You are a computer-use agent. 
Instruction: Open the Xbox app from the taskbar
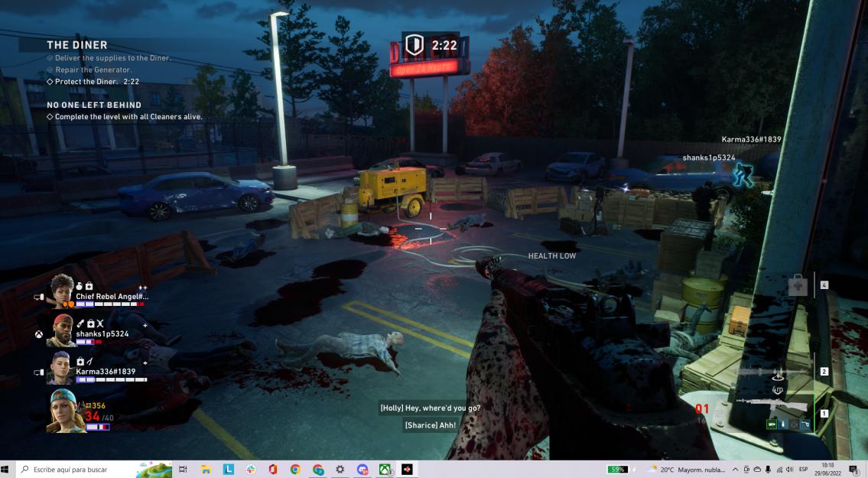pos(385,469)
